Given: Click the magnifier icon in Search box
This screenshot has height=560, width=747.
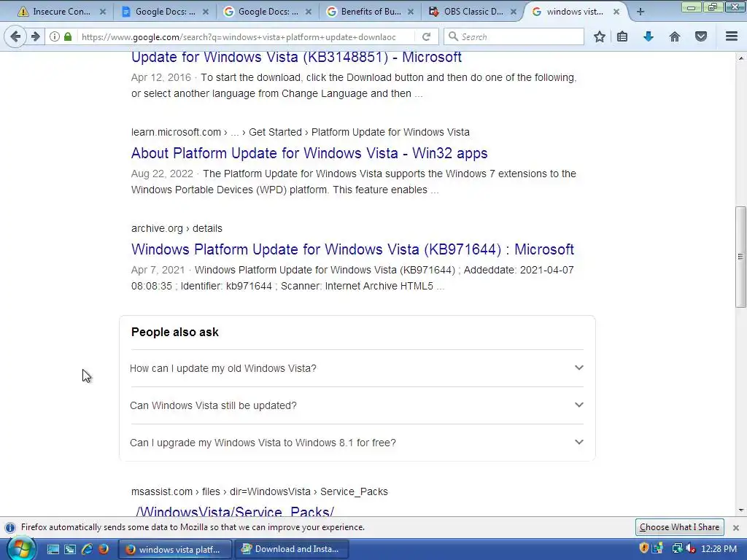Looking at the screenshot, I should point(453,36).
